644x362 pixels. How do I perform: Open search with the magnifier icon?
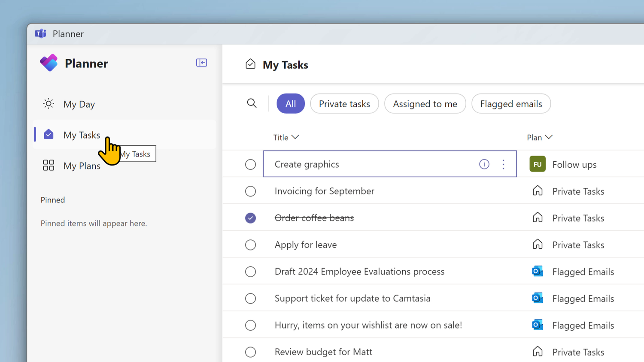(x=252, y=103)
